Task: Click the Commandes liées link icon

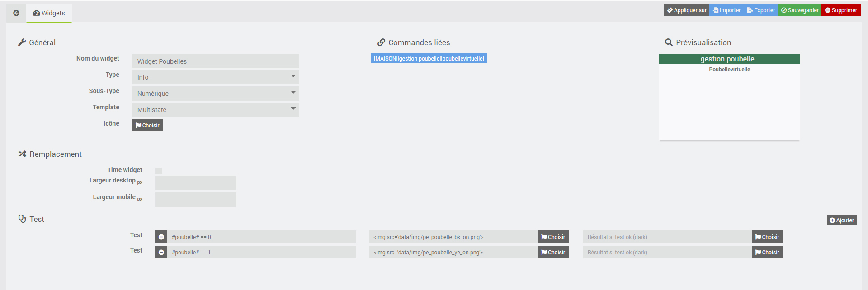Action: coord(381,42)
